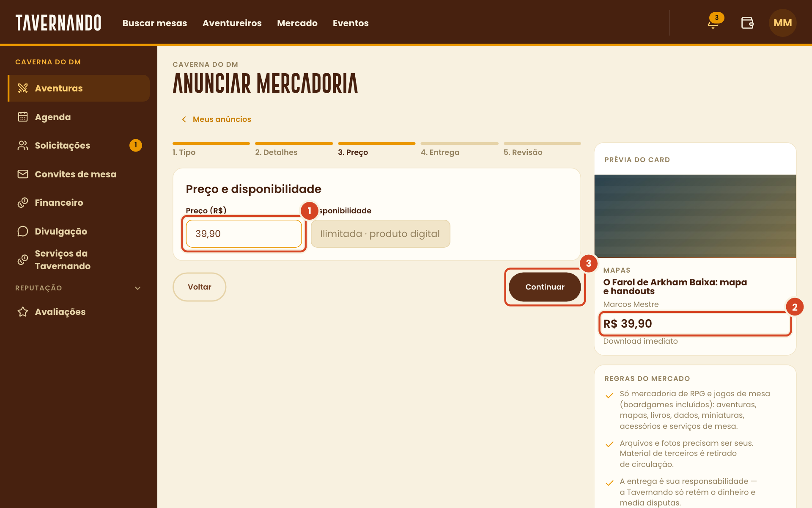Click the back chevron before Meus anúncios
Screen dimensions: 812x508
[x=184, y=119]
